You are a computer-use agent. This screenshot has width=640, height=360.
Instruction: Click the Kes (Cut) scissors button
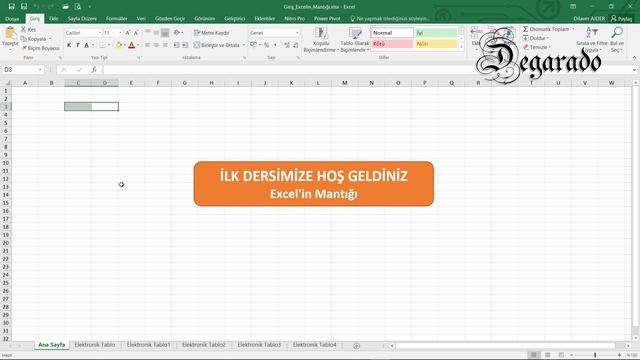[29, 29]
